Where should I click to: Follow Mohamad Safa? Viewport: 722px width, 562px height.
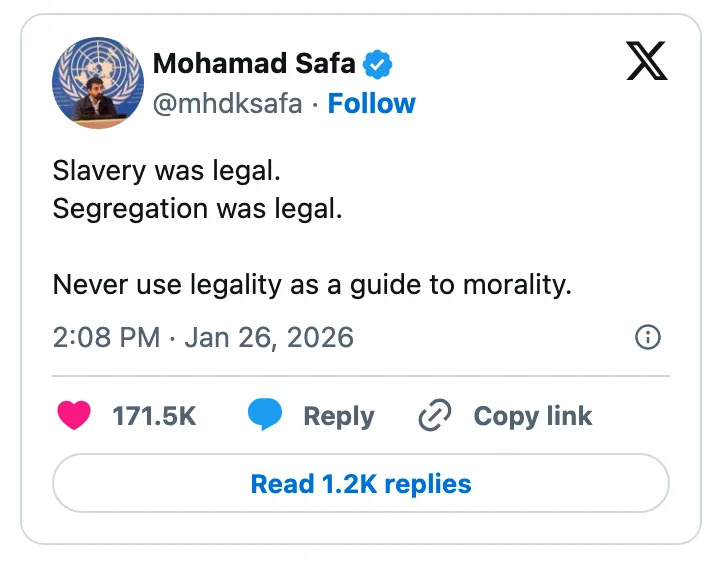[x=372, y=103]
